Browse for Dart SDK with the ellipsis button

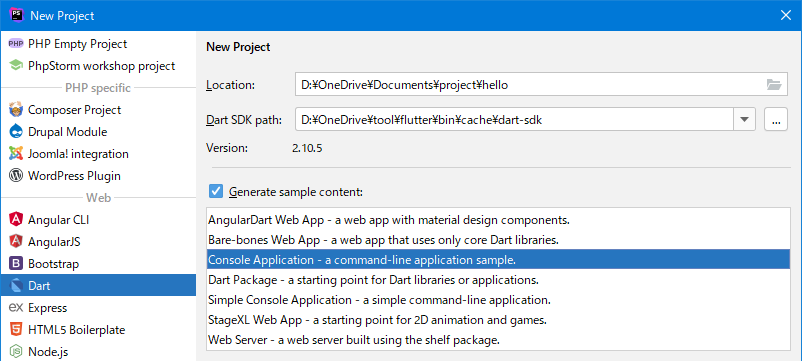776,121
